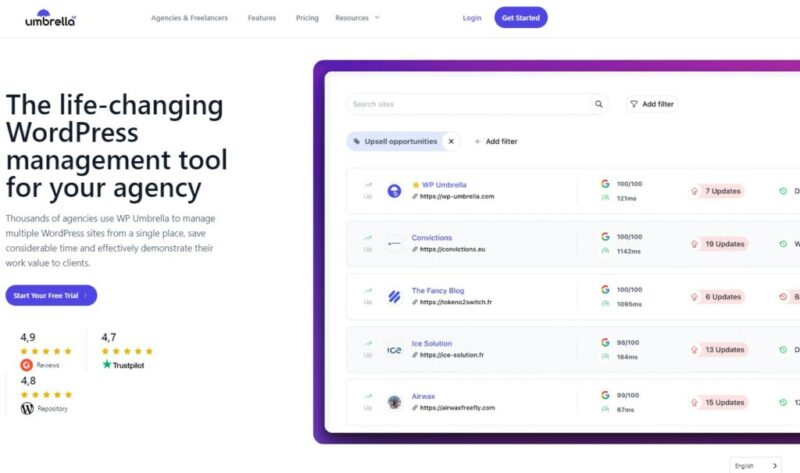Image resolution: width=800 pixels, height=473 pixels.
Task: Click The Fancy Blog striped icon
Action: tap(394, 296)
